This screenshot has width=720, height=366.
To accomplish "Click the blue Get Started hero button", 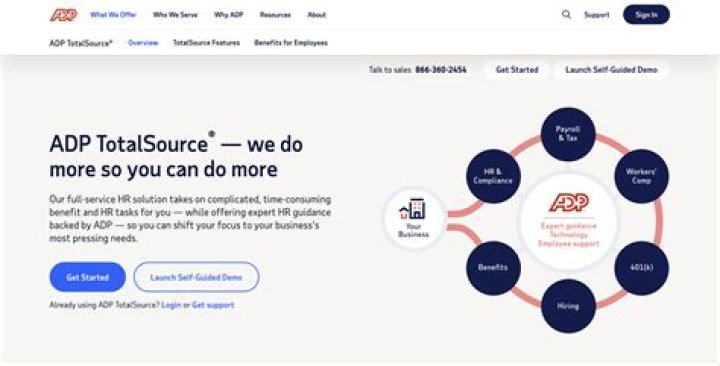I will pos(88,277).
